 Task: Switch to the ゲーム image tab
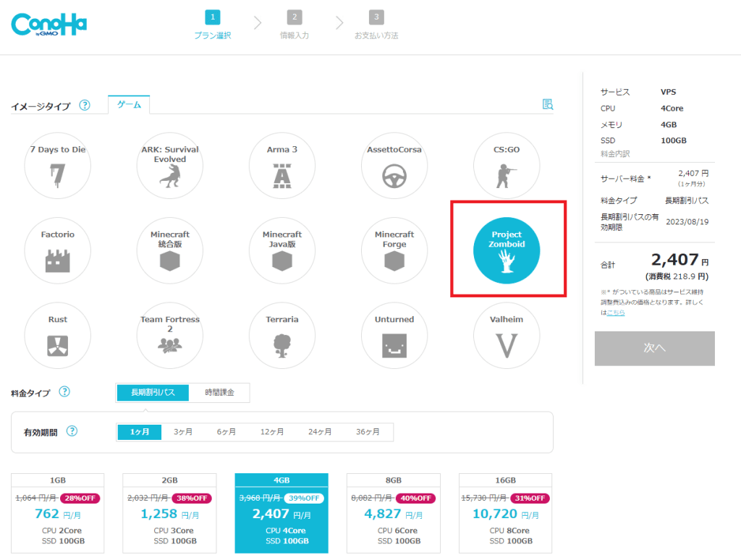pos(129,104)
